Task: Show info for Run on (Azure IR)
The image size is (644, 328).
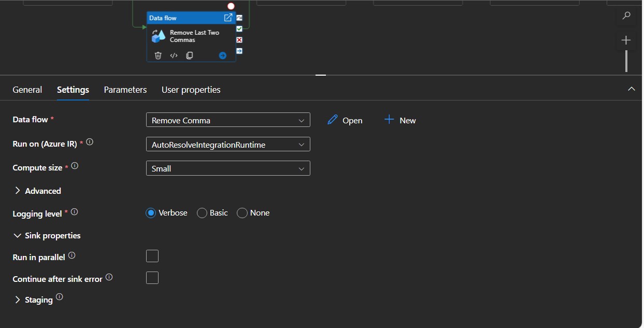Action: 90,142
